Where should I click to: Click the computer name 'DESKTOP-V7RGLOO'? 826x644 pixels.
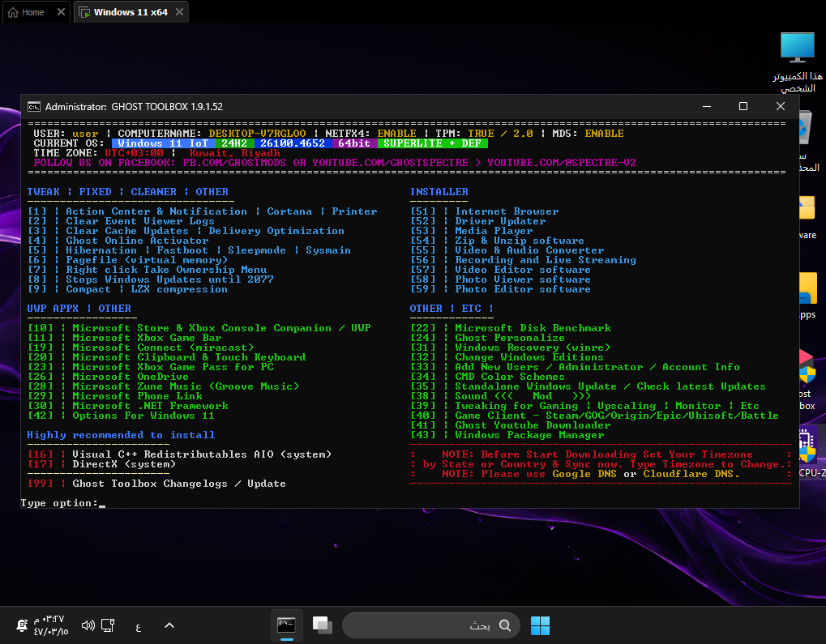pos(257,134)
